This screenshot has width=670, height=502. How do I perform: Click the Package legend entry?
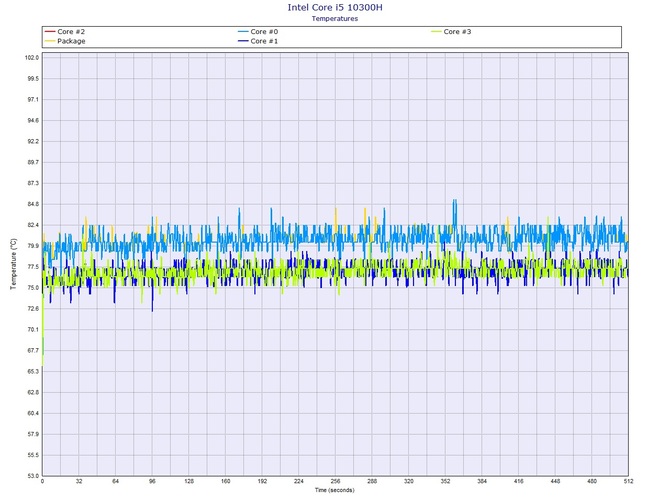pyautogui.click(x=65, y=41)
